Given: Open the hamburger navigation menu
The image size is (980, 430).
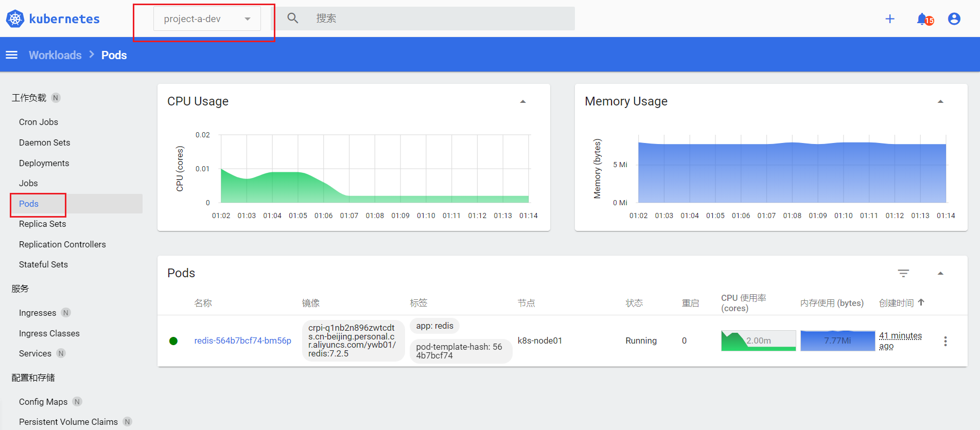Looking at the screenshot, I should coord(12,55).
